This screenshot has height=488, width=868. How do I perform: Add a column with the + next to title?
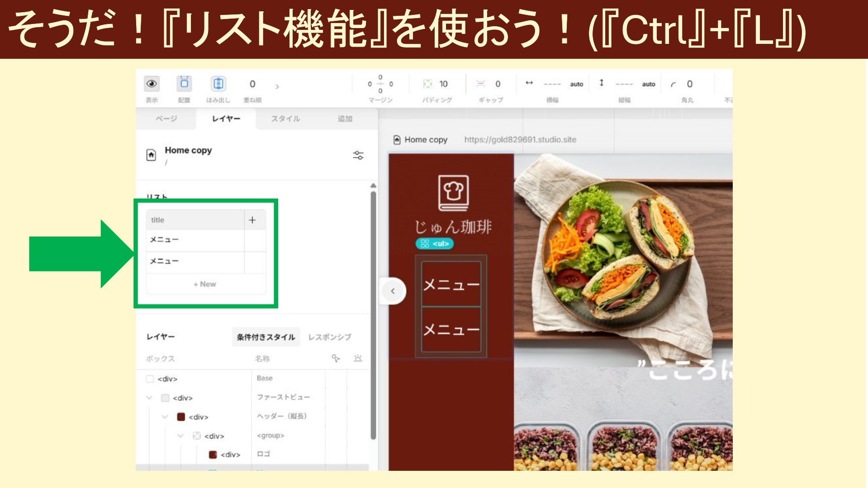point(252,220)
